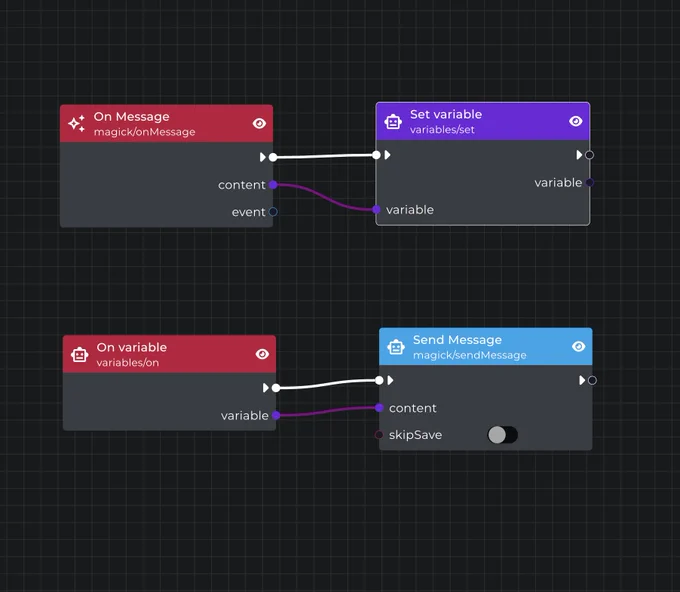Image resolution: width=680 pixels, height=592 pixels.
Task: Click the content output socket on On Message
Action: point(273,185)
